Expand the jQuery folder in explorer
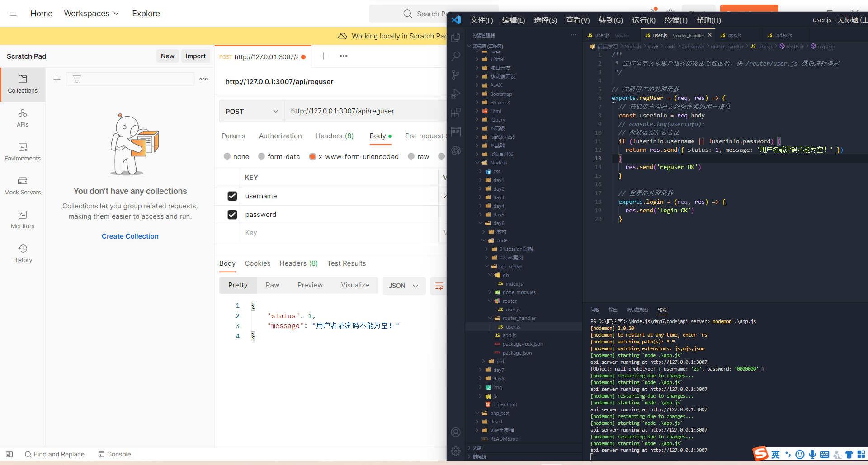This screenshot has width=868, height=465. point(497,120)
